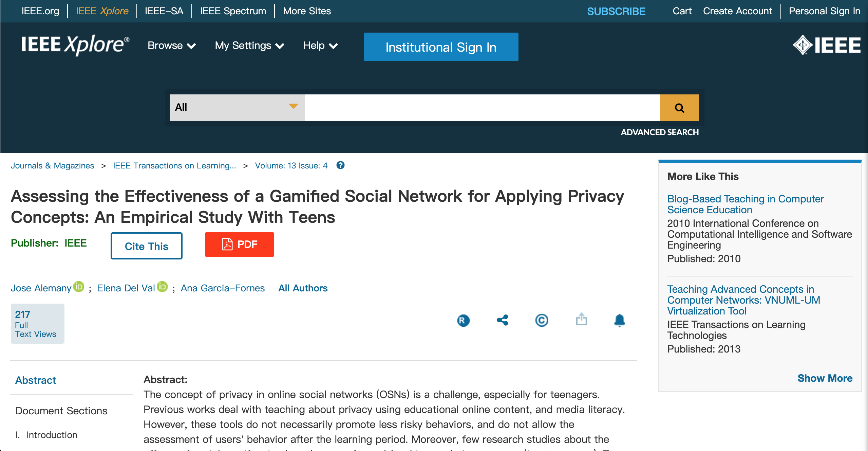Open Elena Del Val's ORCID icon

(x=163, y=287)
